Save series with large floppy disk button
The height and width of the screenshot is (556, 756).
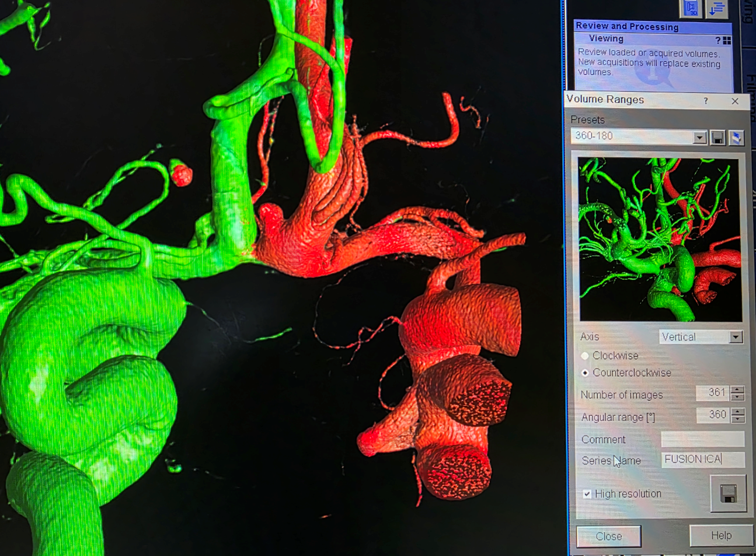point(727,494)
